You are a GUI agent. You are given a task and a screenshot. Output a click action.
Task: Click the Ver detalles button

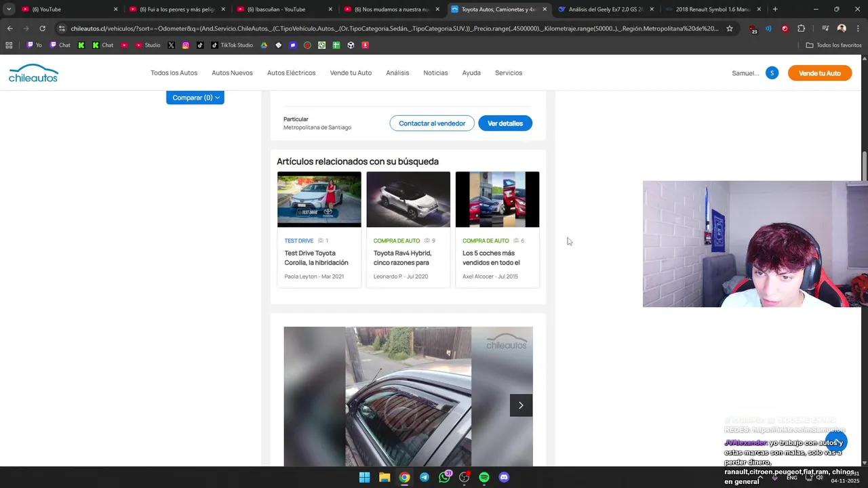click(x=505, y=123)
